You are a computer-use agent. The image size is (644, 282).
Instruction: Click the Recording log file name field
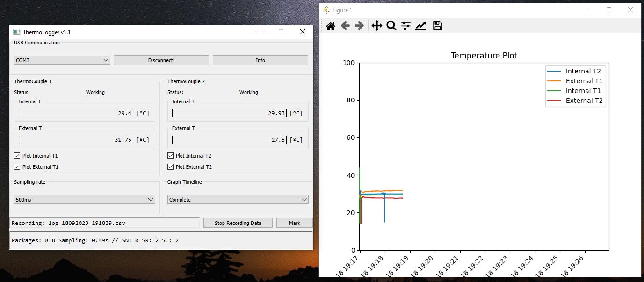105,223
